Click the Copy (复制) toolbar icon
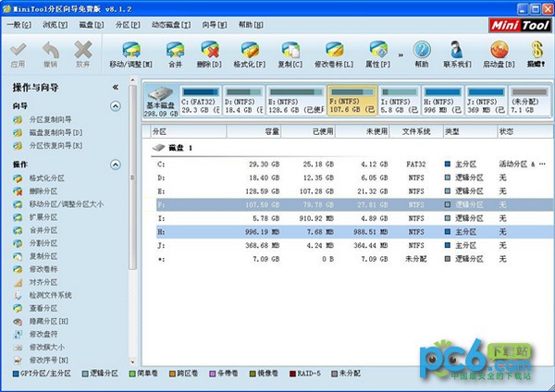Screen dimensions: 555x392 point(290,50)
